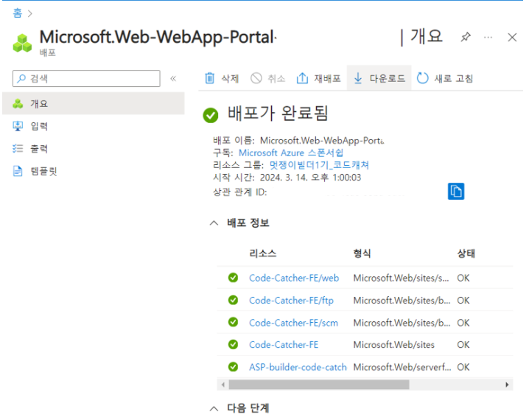Image resolution: width=529 pixels, height=420 pixels.
Task: Pin this deployment blade
Action: pyautogui.click(x=466, y=37)
